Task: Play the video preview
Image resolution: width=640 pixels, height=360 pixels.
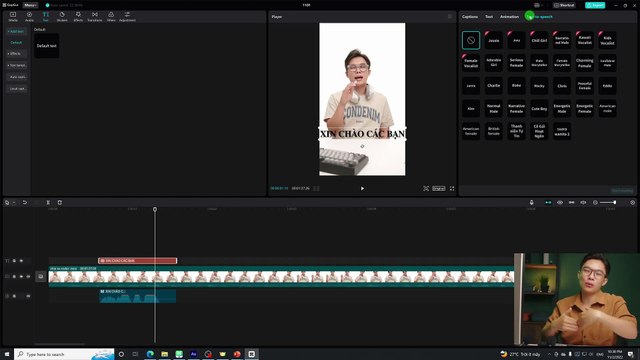Action: (x=362, y=188)
